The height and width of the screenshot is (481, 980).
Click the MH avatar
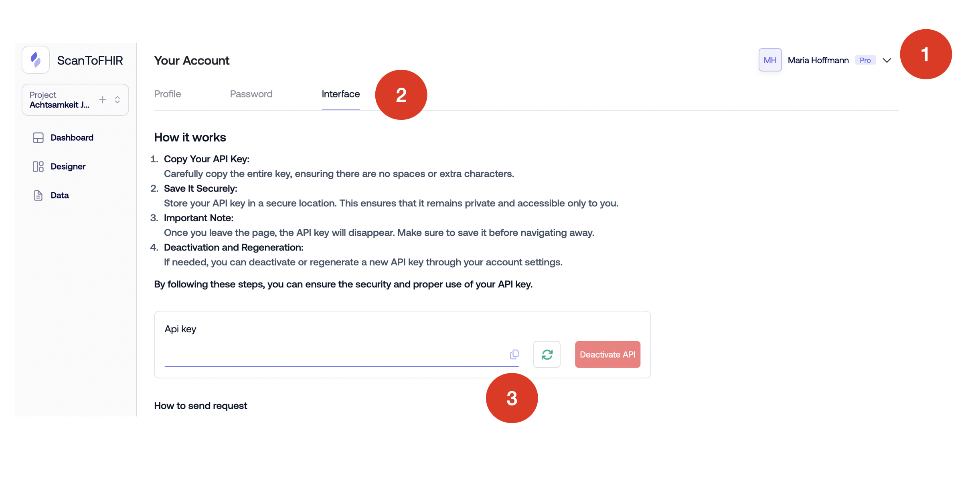coord(770,60)
